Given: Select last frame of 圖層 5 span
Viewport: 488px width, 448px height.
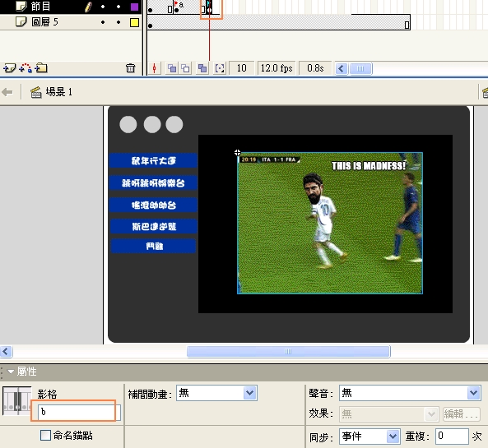Looking at the screenshot, I should click(407, 23).
